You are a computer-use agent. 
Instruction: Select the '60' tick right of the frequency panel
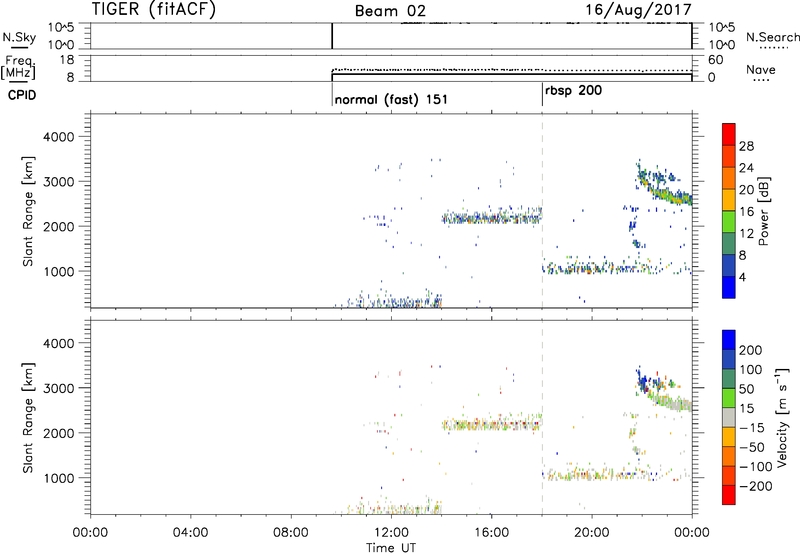click(715, 60)
